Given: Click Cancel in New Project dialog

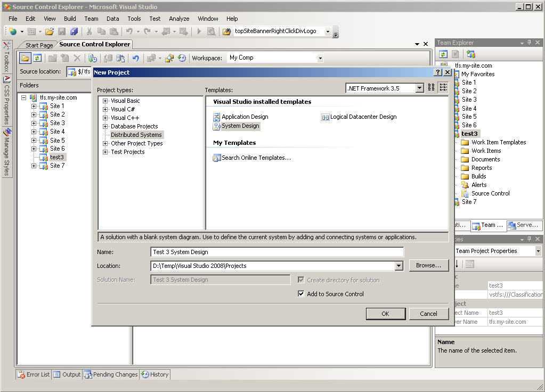Looking at the screenshot, I should pos(428,314).
